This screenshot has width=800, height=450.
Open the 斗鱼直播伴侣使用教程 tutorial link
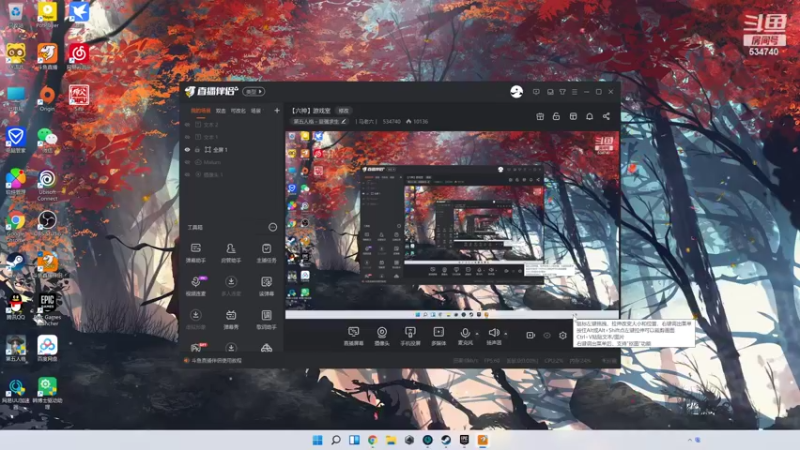[216, 360]
